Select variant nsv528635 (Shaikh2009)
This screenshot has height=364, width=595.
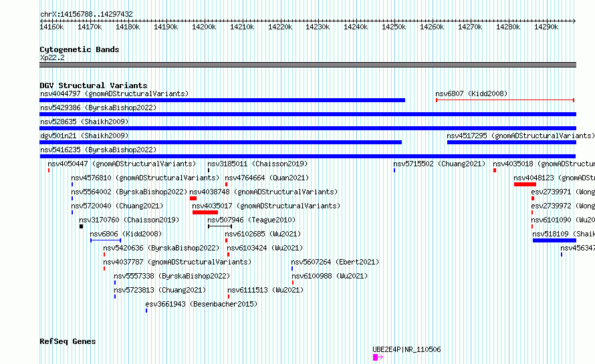[84, 122]
